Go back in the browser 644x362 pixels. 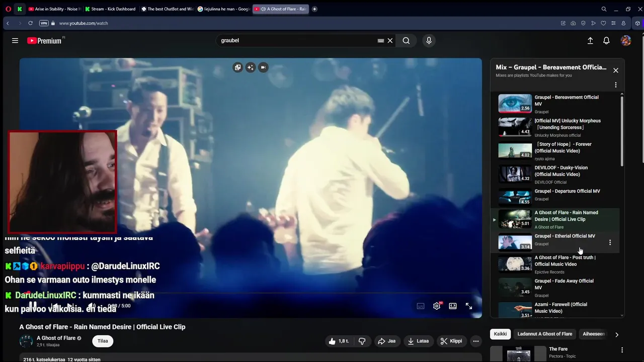[8, 23]
